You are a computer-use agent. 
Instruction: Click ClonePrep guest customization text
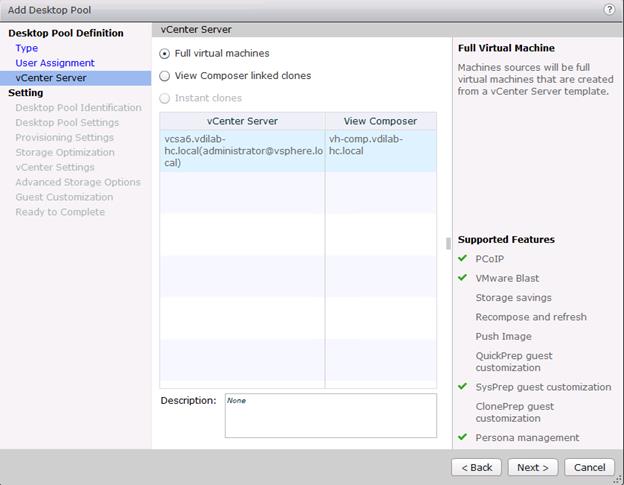click(x=515, y=413)
